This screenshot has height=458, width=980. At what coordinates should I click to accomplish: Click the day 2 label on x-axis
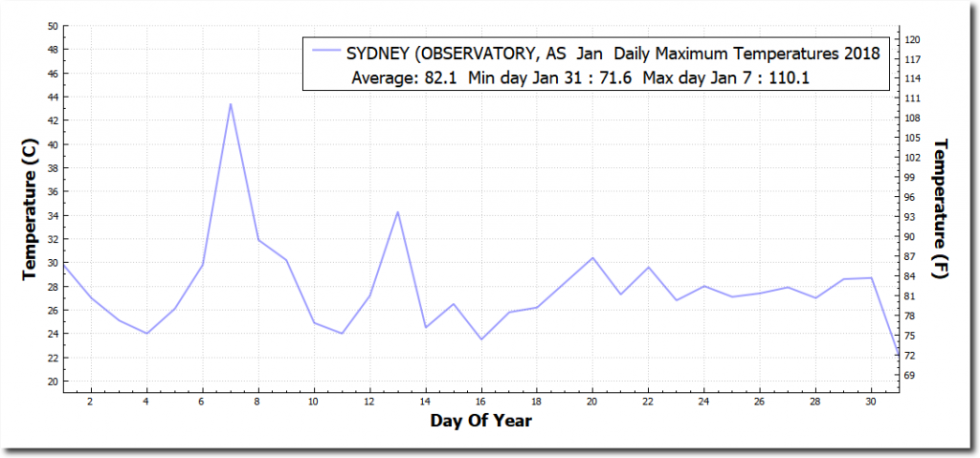point(91,403)
